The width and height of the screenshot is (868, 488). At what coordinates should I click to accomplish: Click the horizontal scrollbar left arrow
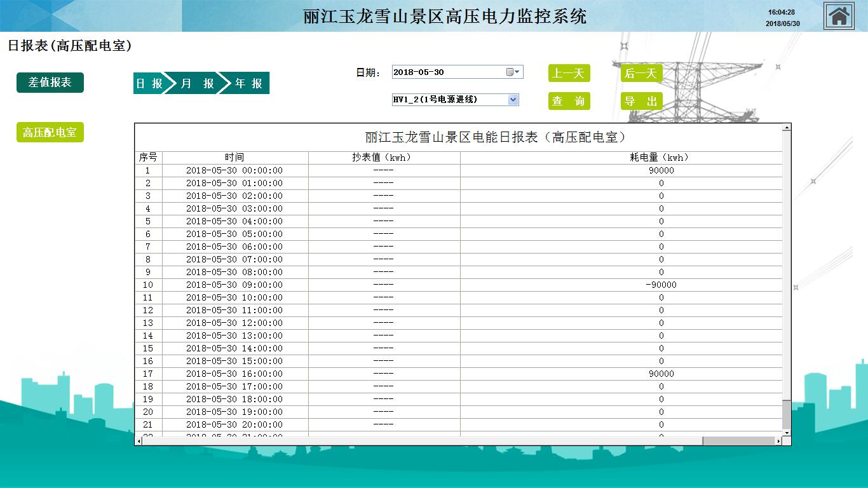click(139, 440)
